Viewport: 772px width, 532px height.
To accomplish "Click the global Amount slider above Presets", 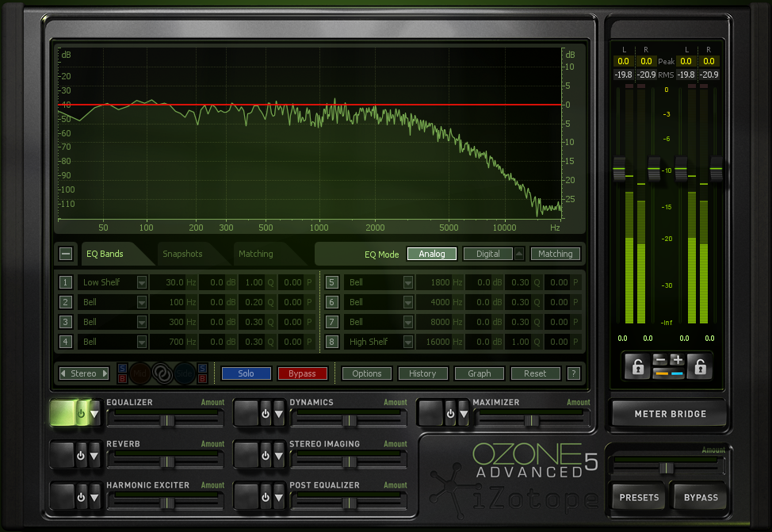I will pyautogui.click(x=667, y=467).
